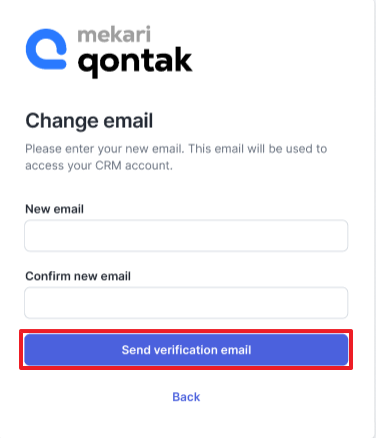
Task: Go back using the Back link
Action: click(x=186, y=397)
